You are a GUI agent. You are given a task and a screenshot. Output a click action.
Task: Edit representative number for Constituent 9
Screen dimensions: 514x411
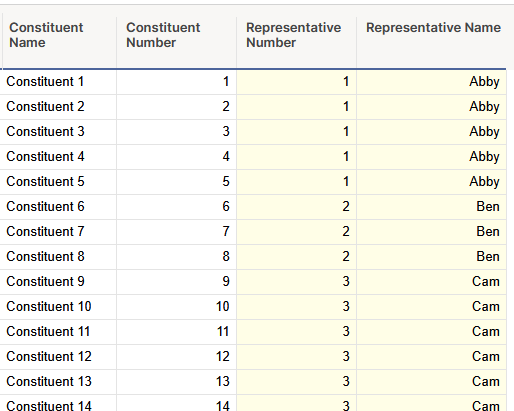click(297, 282)
